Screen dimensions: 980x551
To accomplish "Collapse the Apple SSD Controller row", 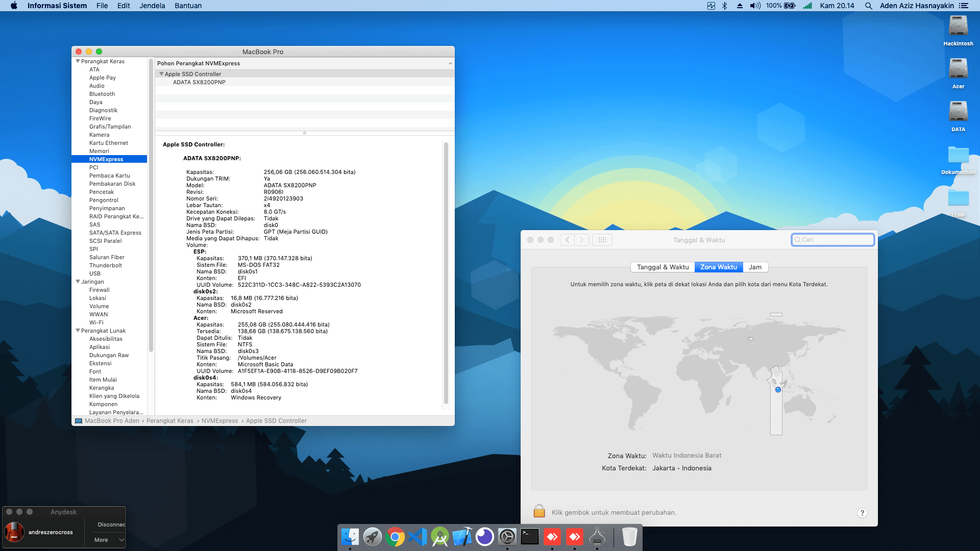I will pos(161,74).
